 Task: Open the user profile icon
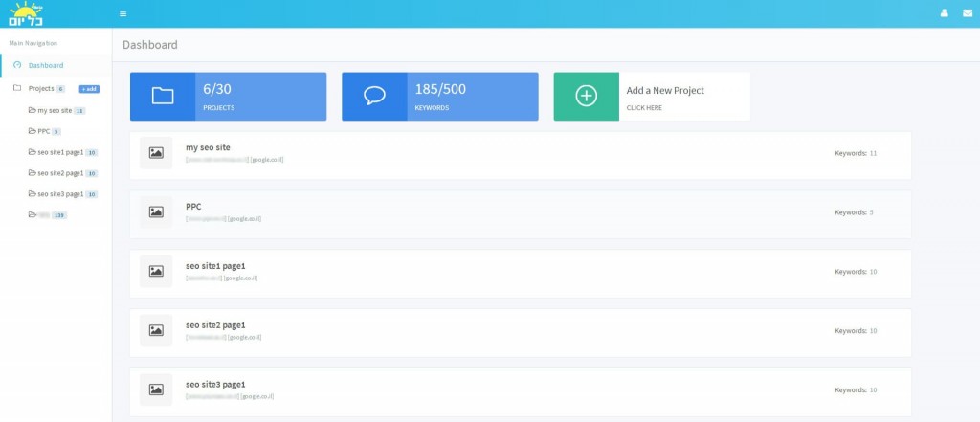click(944, 13)
